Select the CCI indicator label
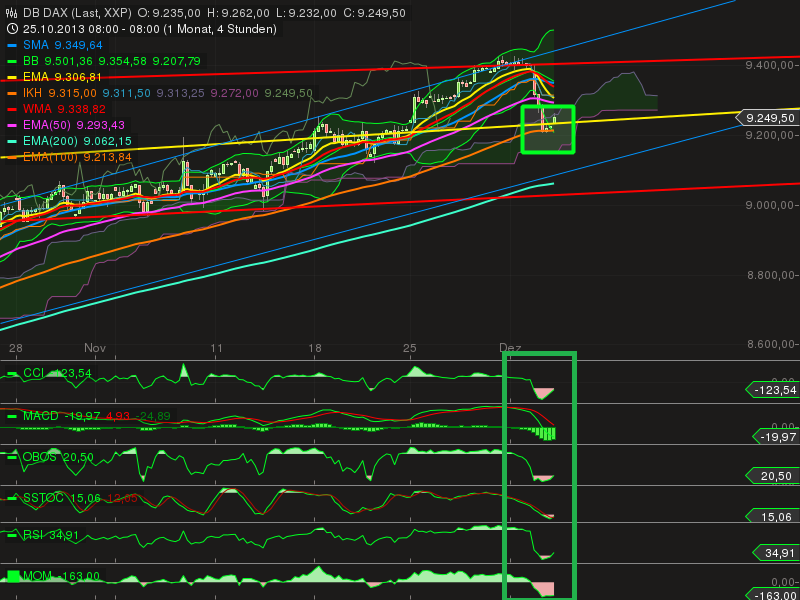 click(33, 371)
